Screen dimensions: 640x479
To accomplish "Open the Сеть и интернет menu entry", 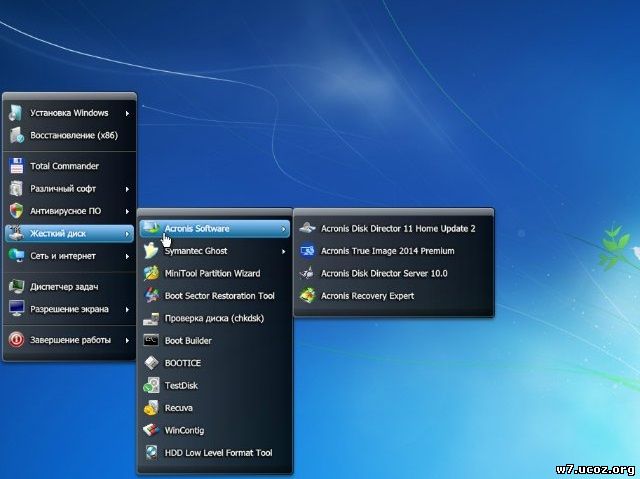I will pos(69,256).
